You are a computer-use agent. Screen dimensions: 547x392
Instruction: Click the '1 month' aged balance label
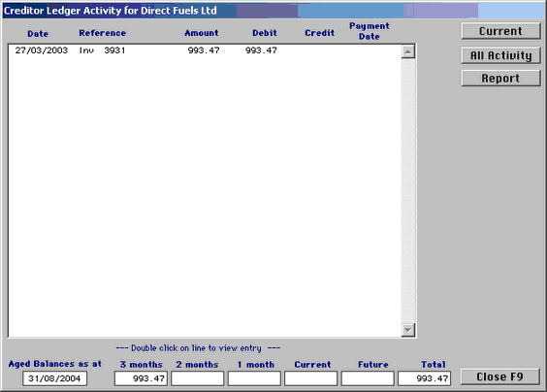pyautogui.click(x=256, y=365)
